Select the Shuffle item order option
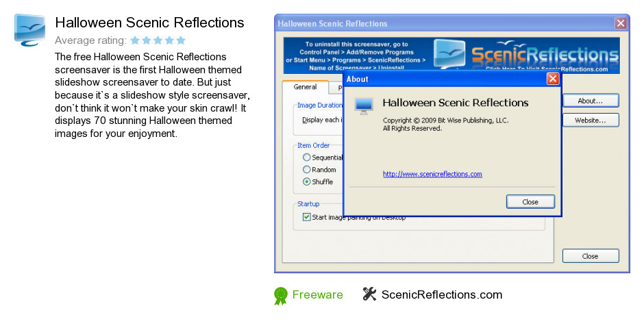 pos(306,181)
